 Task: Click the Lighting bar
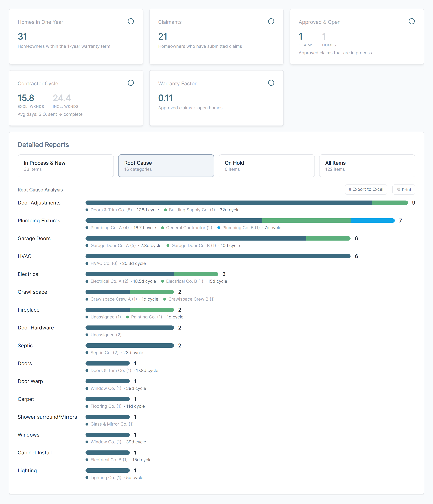coord(108,470)
